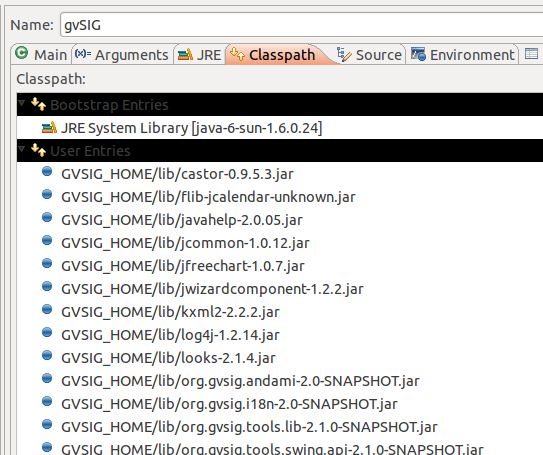
Task: Click the blue icon beside kxml2-2.2.2.jar
Action: click(x=47, y=309)
